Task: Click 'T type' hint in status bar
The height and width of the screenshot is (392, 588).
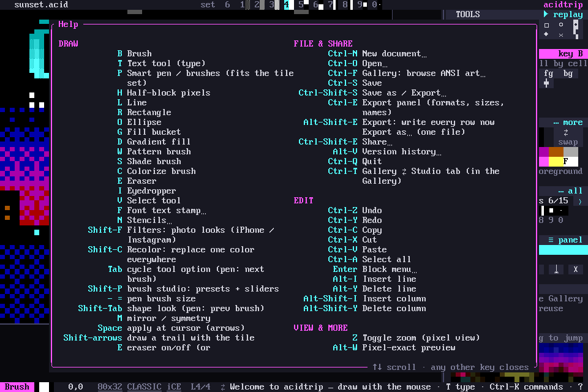Action: tap(461, 386)
